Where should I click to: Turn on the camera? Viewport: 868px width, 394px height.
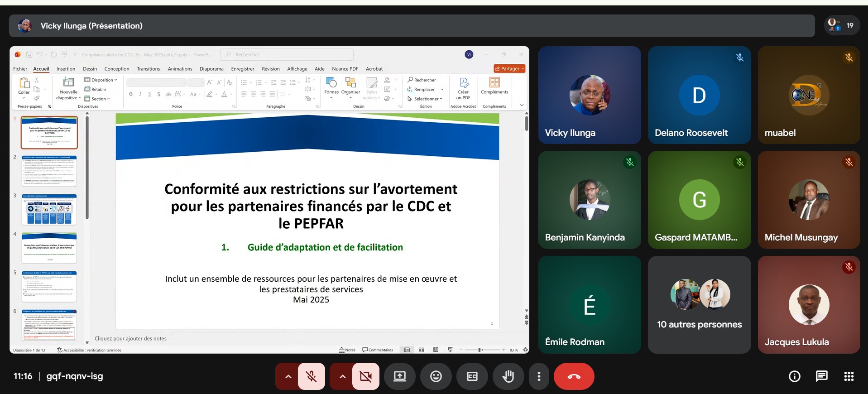point(365,376)
